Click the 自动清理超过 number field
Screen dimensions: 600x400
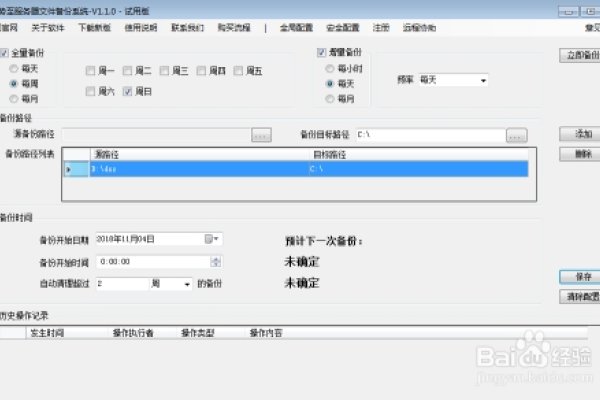point(122,284)
